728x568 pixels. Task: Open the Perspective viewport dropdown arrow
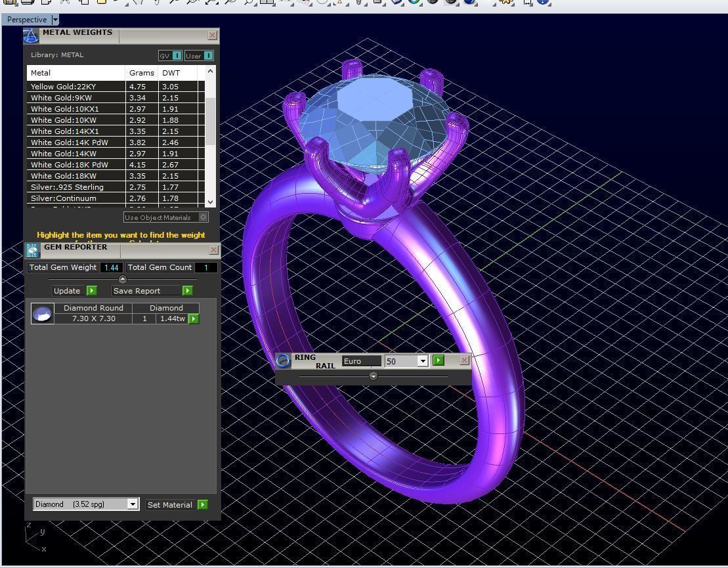tap(54, 20)
